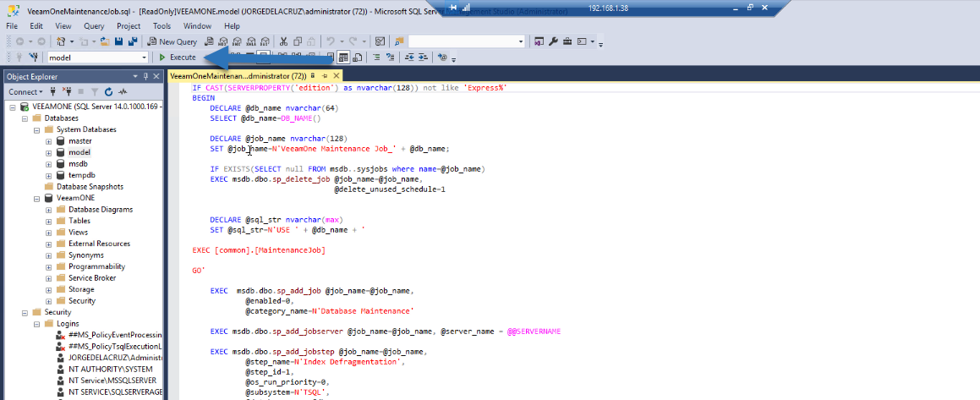
Task: Select NT AUTHORITY\SYSTEM login
Action: [110, 370]
